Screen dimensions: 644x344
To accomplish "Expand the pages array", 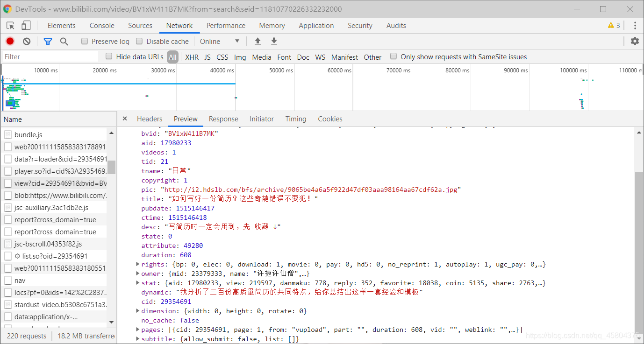I will click(x=137, y=330).
